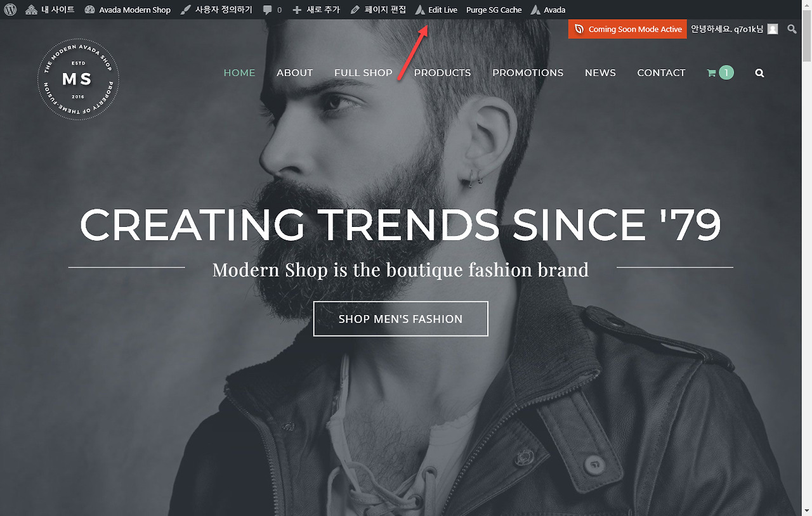Click the admin bar search magnifier icon

pyautogui.click(x=792, y=29)
